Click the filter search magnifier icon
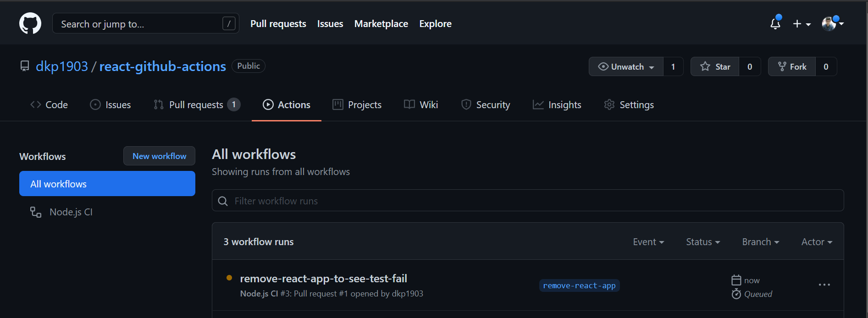 tap(223, 201)
